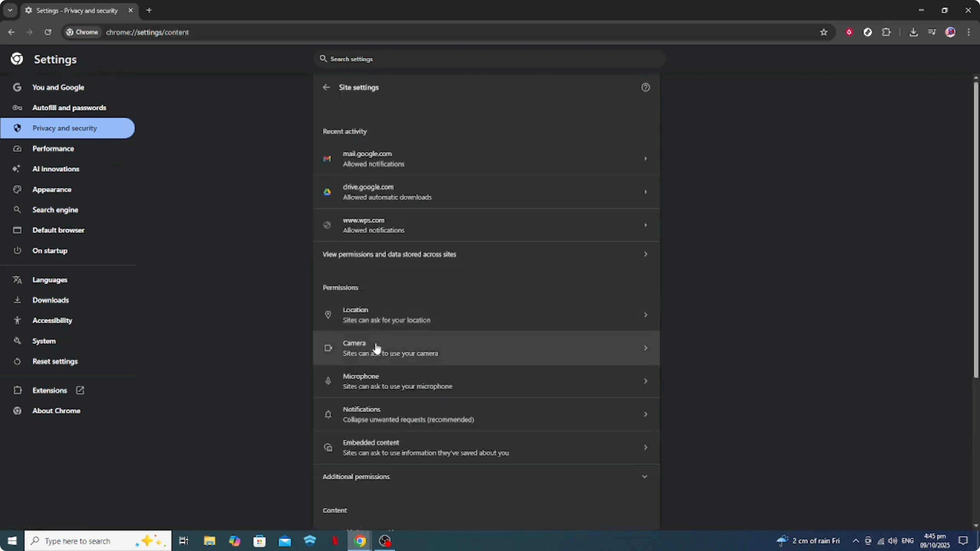The width and height of the screenshot is (980, 551).
Task: Click the Extensions puzzle-piece toolbar icon
Action: tap(887, 32)
